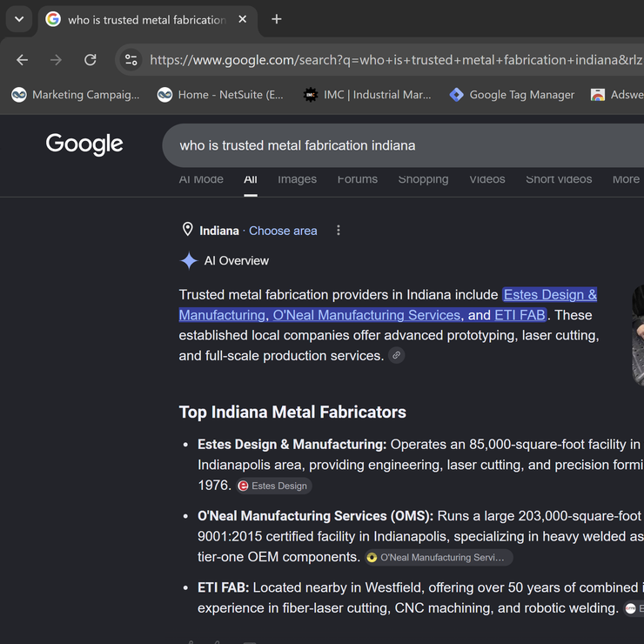The image size is (644, 644).
Task: Expand the More search filters menu
Action: click(626, 179)
